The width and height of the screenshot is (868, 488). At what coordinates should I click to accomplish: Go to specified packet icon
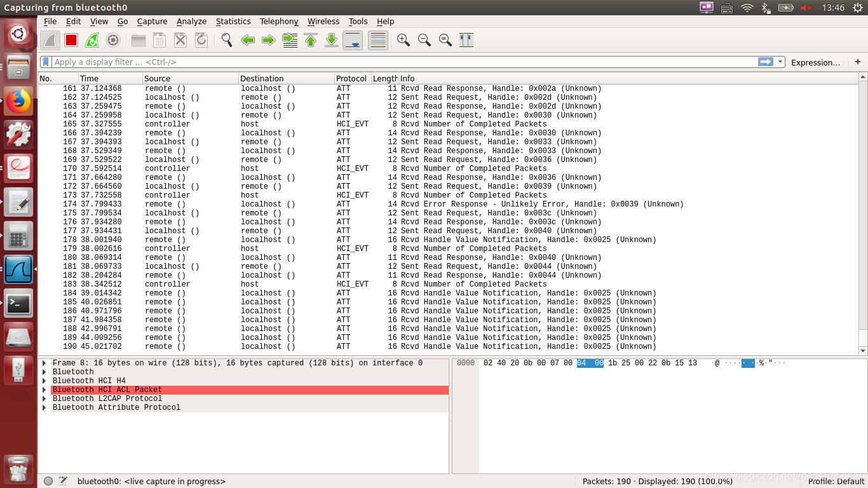pyautogui.click(x=290, y=40)
